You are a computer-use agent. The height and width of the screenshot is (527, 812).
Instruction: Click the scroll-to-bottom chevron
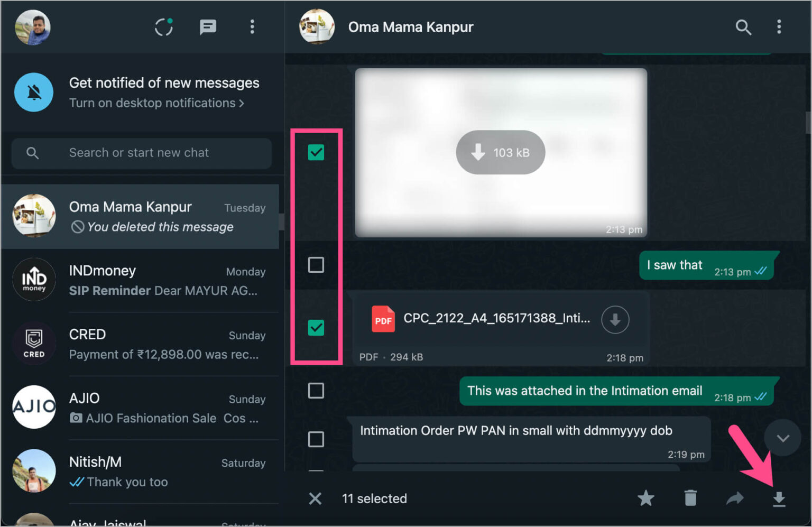[x=783, y=438]
